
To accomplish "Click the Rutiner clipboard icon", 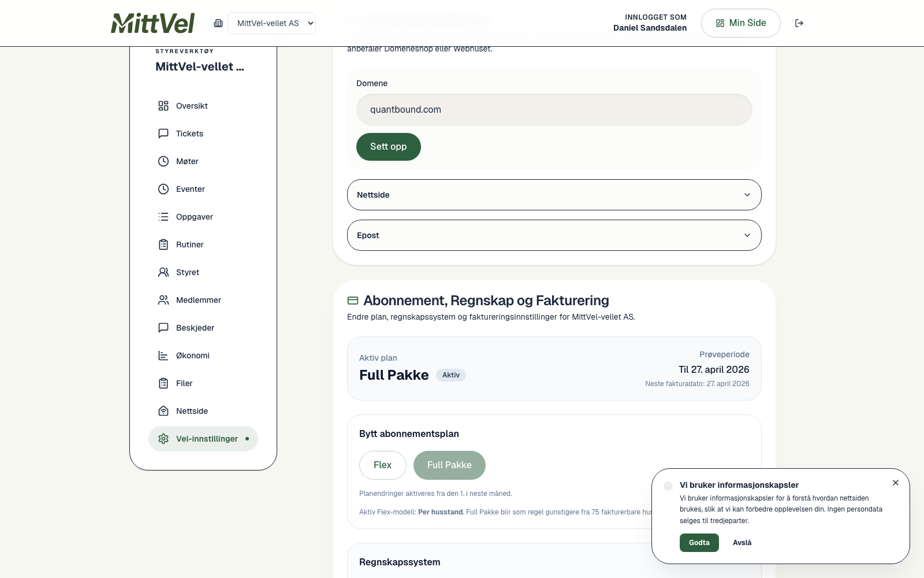I will [x=163, y=244].
